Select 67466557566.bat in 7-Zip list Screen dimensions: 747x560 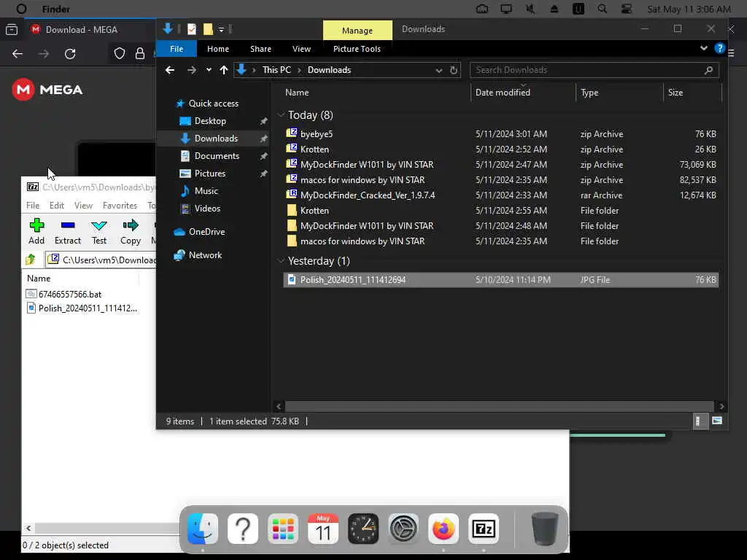(x=69, y=295)
